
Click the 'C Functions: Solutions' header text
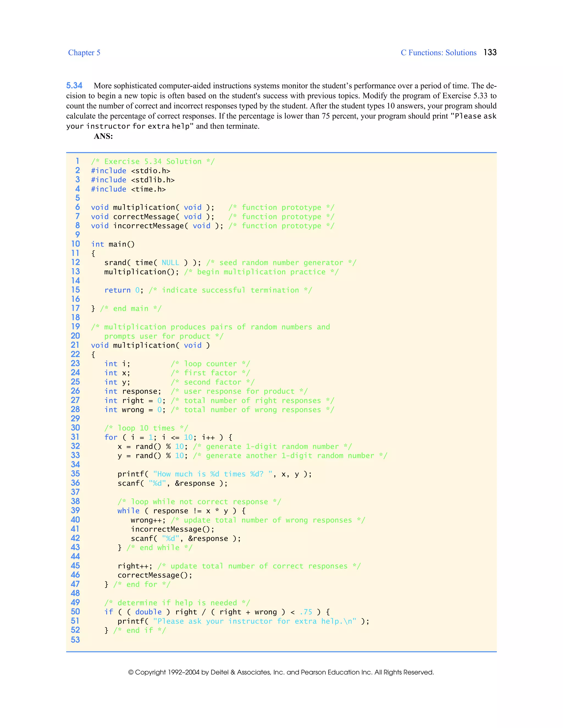[x=438, y=53]
